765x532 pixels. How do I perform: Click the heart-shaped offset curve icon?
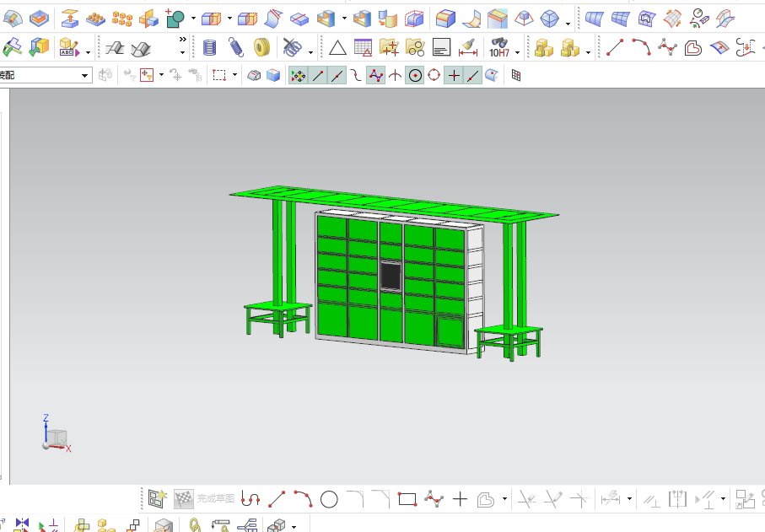pyautogui.click(x=692, y=48)
